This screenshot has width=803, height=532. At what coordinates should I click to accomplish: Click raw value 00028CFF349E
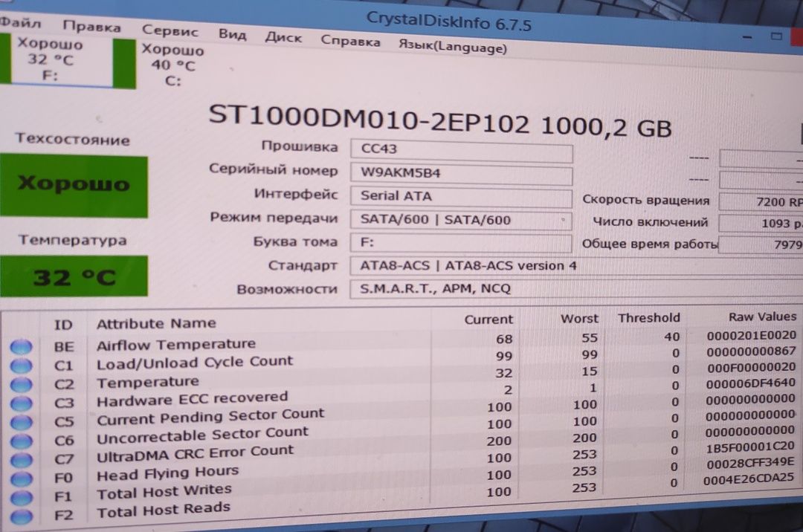point(750,464)
